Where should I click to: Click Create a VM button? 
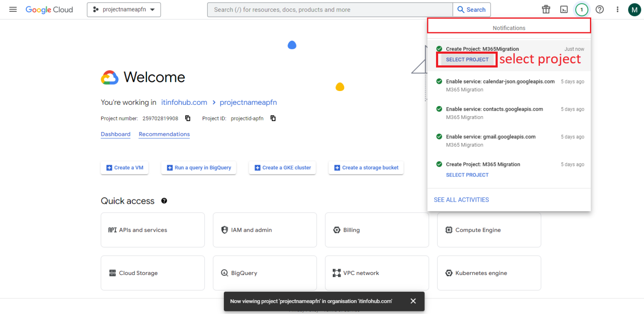pos(125,168)
